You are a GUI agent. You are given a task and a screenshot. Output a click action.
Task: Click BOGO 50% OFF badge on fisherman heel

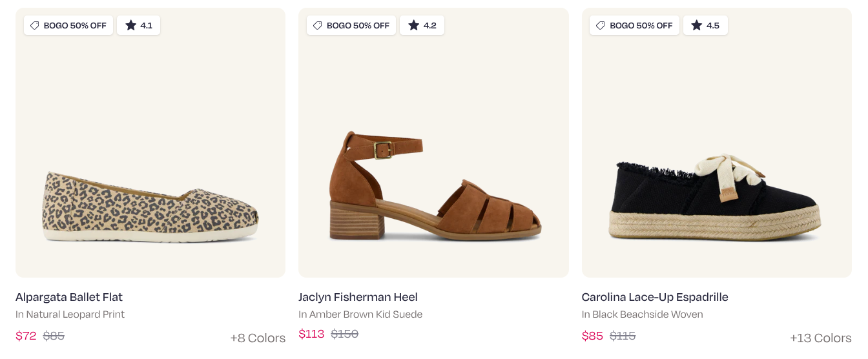[351, 25]
